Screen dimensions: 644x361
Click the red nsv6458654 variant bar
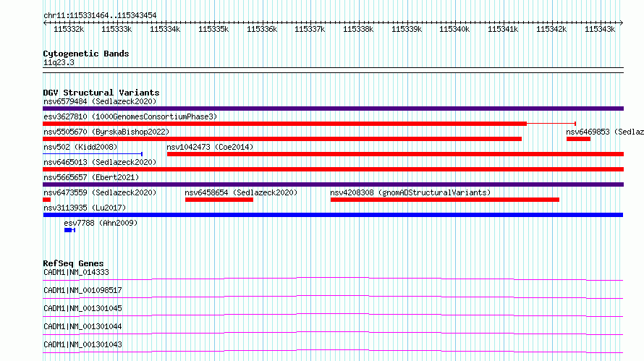(x=219, y=200)
